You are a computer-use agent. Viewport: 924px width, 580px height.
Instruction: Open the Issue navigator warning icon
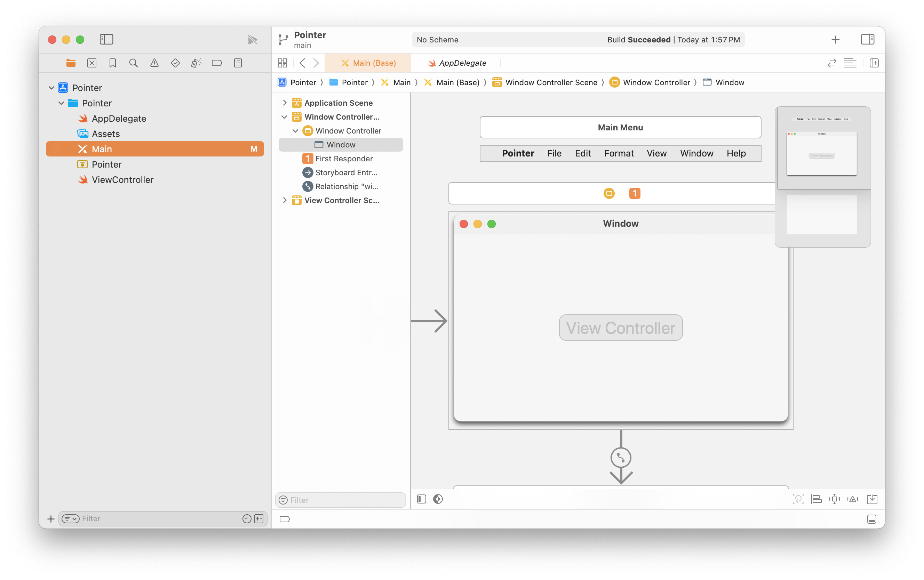pos(154,63)
